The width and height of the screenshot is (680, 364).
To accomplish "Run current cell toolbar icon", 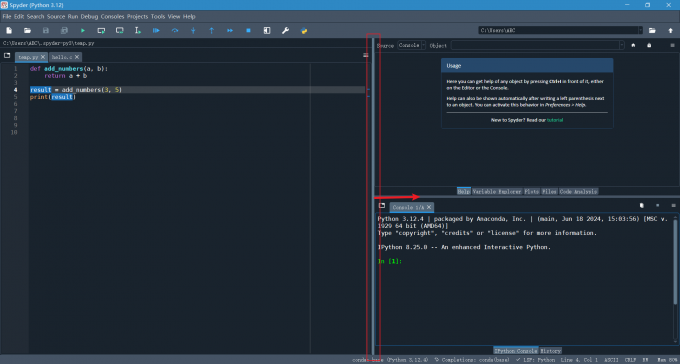I will (101, 30).
